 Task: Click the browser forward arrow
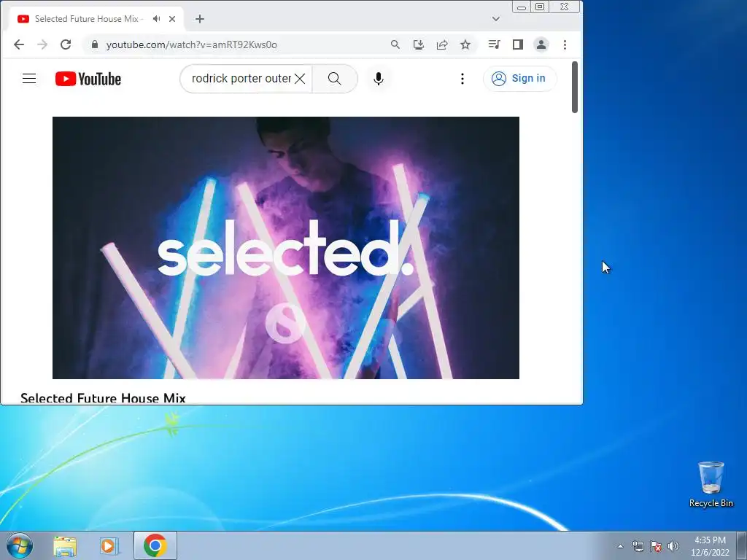(x=42, y=44)
